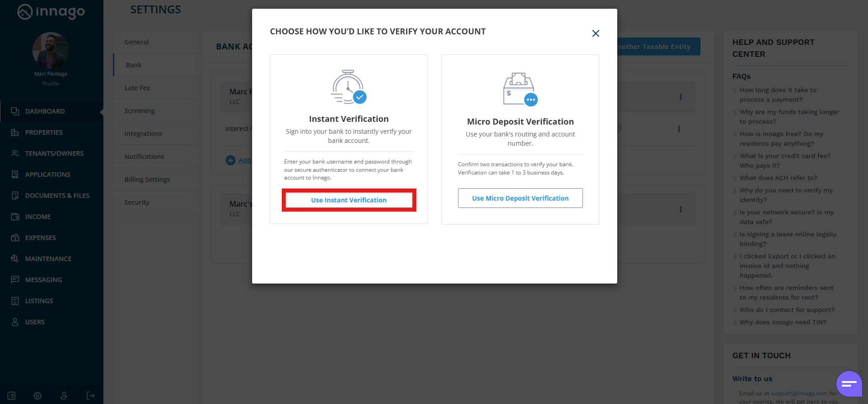Click the list icon in sidebar footer

tap(11, 396)
